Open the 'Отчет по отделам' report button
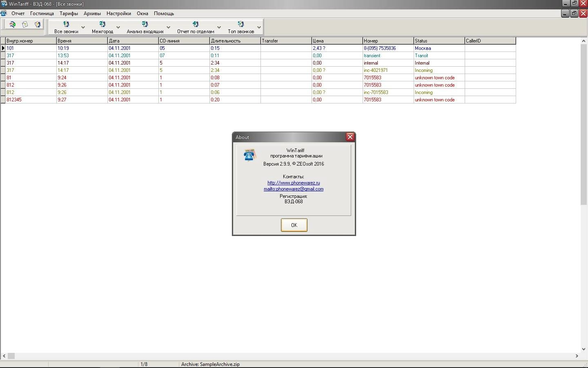 196,27
